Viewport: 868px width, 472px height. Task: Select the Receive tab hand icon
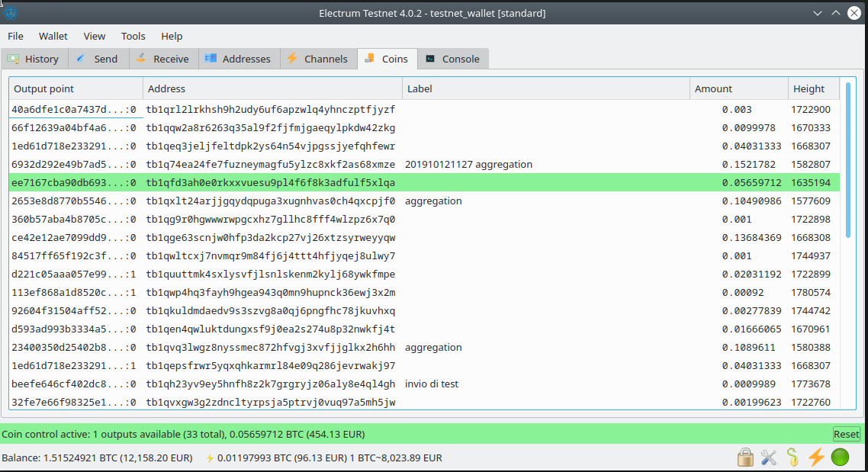coord(143,59)
